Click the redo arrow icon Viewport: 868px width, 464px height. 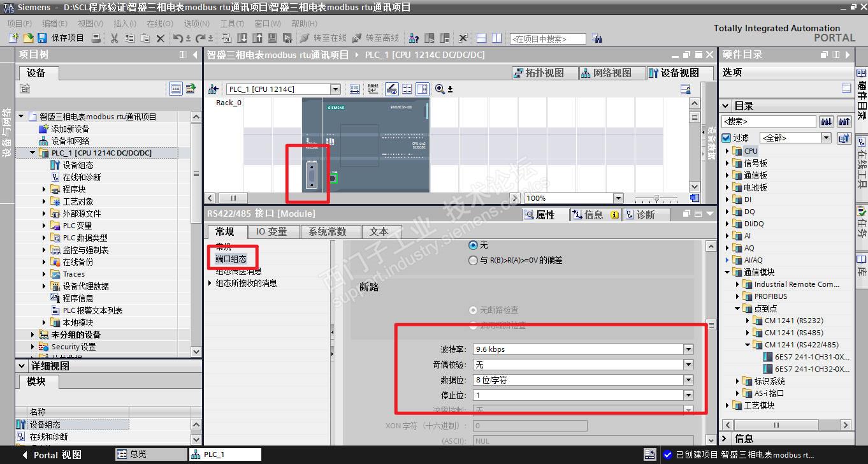coord(201,38)
